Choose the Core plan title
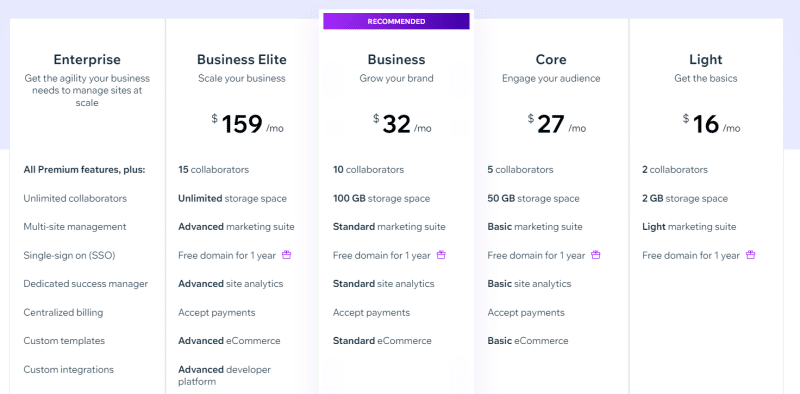The width and height of the screenshot is (800, 394). click(x=551, y=60)
